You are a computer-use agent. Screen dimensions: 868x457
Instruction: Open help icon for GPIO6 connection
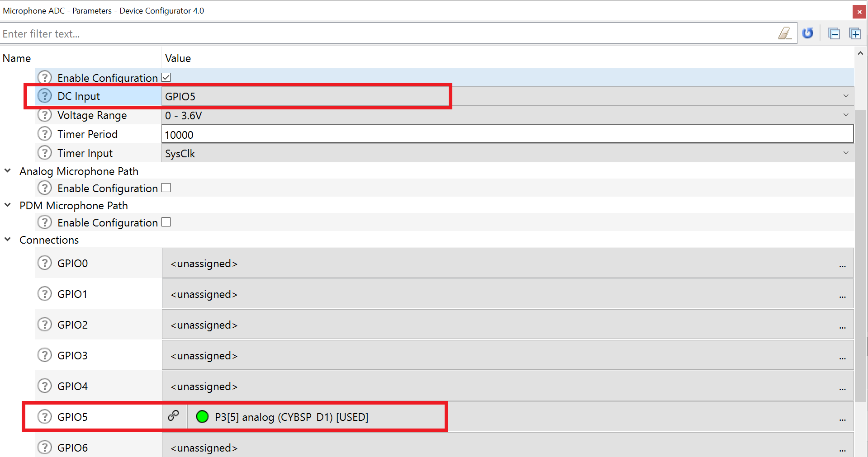click(x=44, y=447)
